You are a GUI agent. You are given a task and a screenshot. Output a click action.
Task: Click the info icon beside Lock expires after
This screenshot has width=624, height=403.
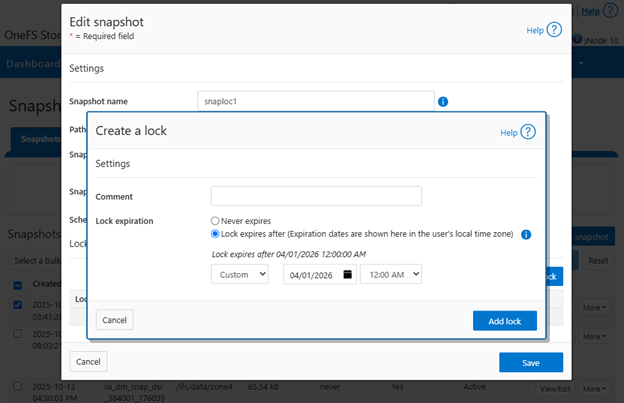tap(526, 235)
